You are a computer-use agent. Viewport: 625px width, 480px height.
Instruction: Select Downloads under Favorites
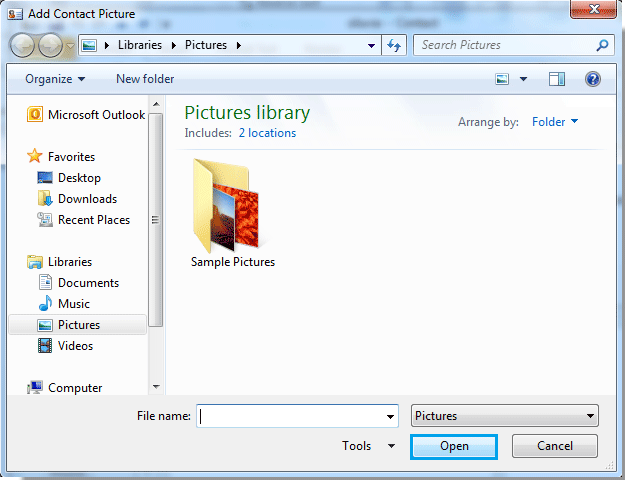[87, 199]
